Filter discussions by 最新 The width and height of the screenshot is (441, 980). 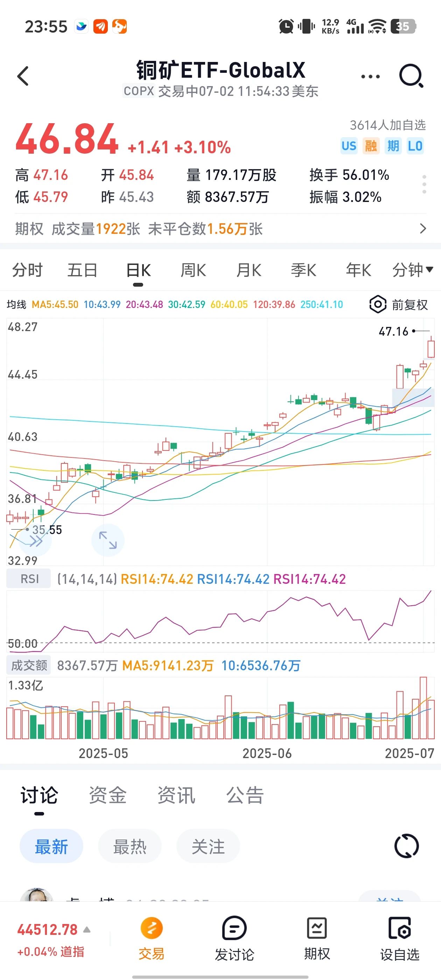click(51, 846)
